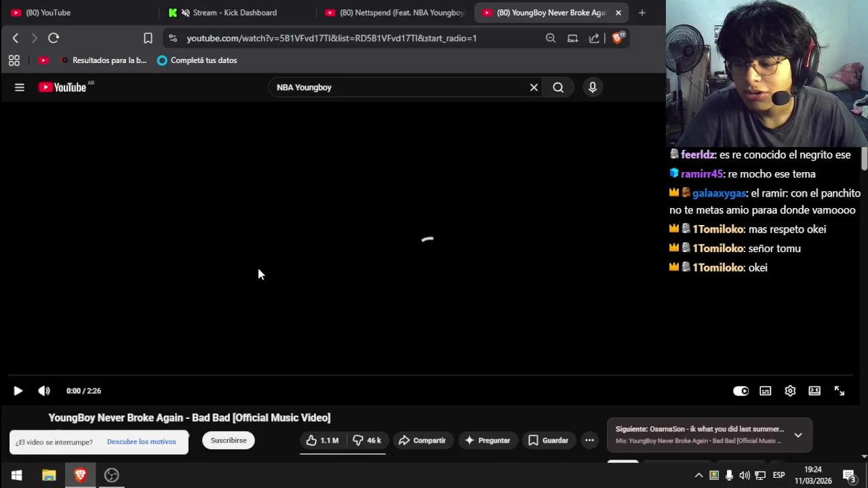Click the video progress bar

430,375
